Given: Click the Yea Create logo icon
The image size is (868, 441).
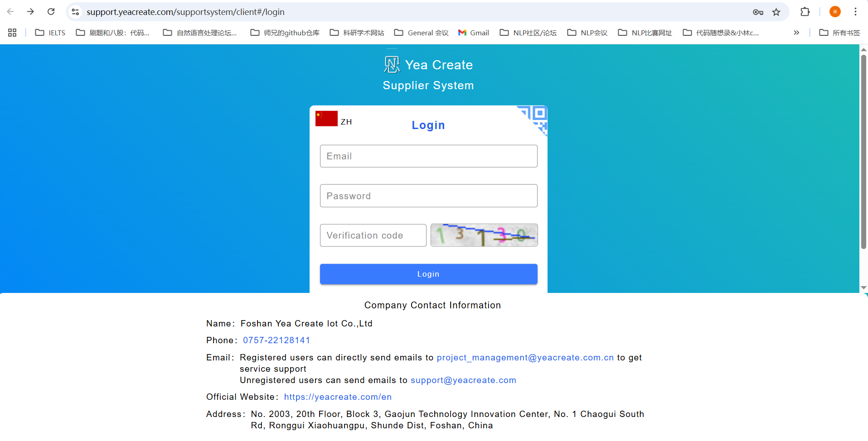Looking at the screenshot, I should click(392, 65).
